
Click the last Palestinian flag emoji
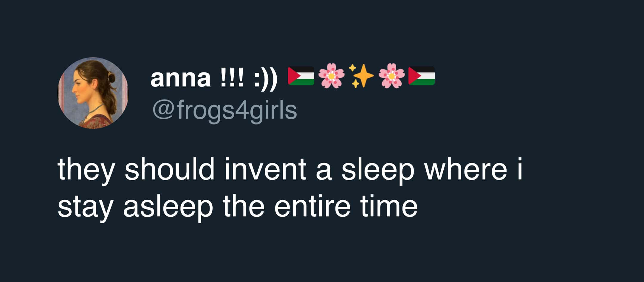point(422,76)
